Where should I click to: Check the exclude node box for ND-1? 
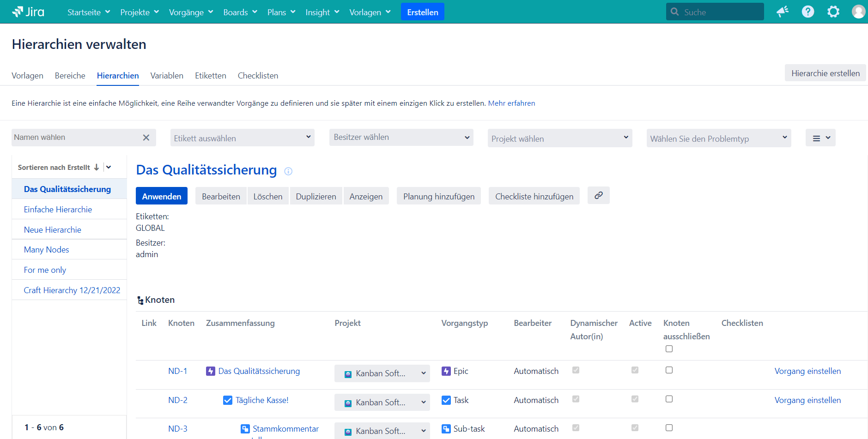point(669,370)
